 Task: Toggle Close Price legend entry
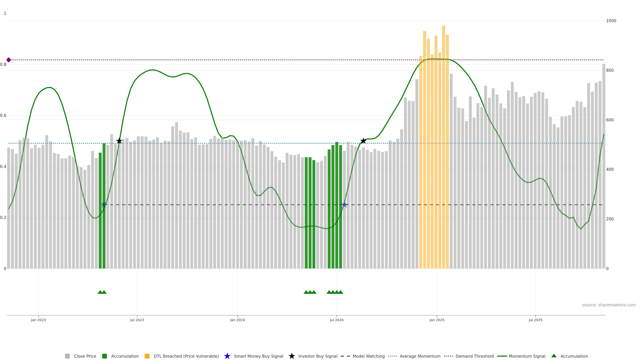pos(85,356)
